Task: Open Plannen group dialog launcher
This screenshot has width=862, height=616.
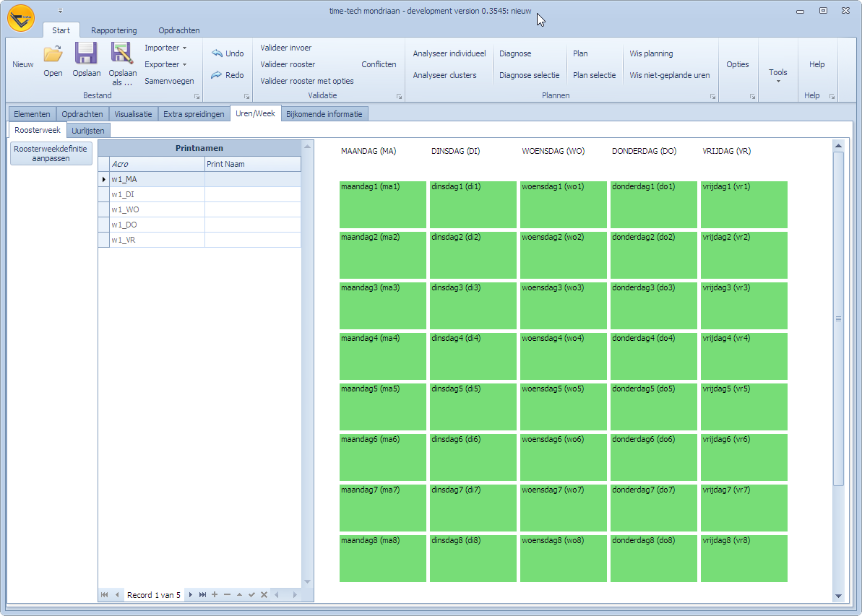Action: coord(712,96)
